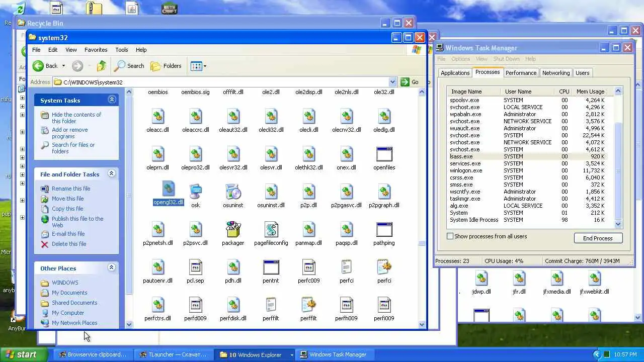Click the Go button beside address bar
The width and height of the screenshot is (644, 362).
(x=410, y=82)
